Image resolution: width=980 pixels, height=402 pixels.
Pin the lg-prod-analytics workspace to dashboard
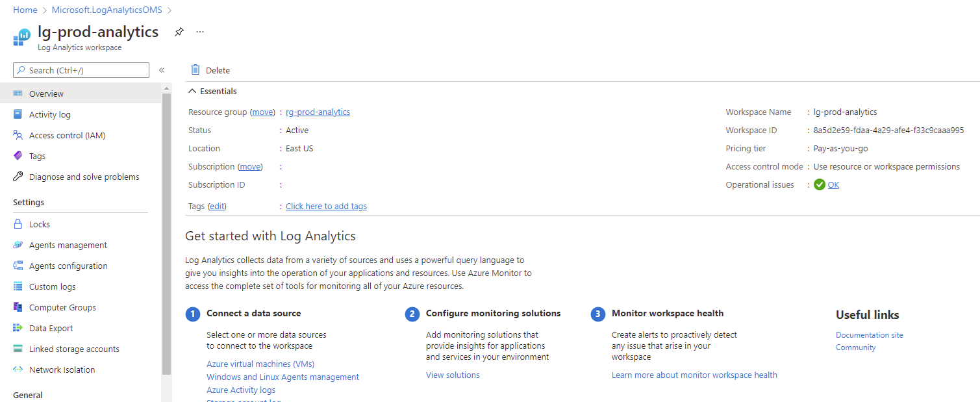point(179,32)
